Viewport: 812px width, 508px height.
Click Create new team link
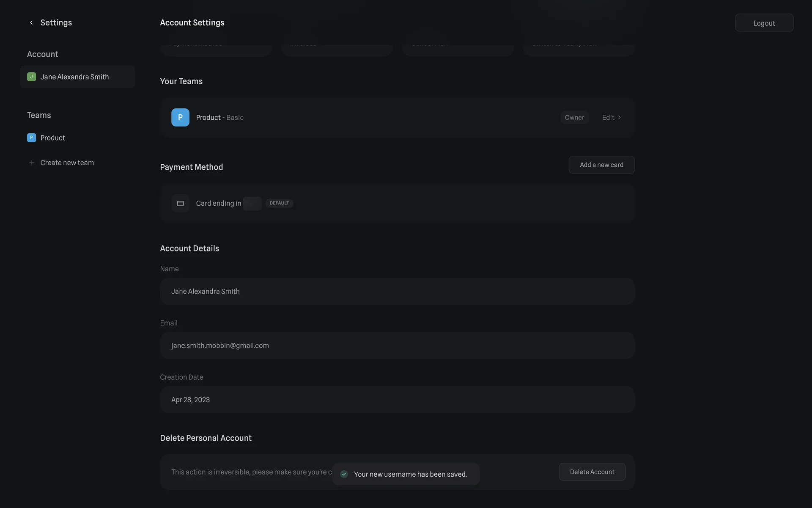pos(67,163)
